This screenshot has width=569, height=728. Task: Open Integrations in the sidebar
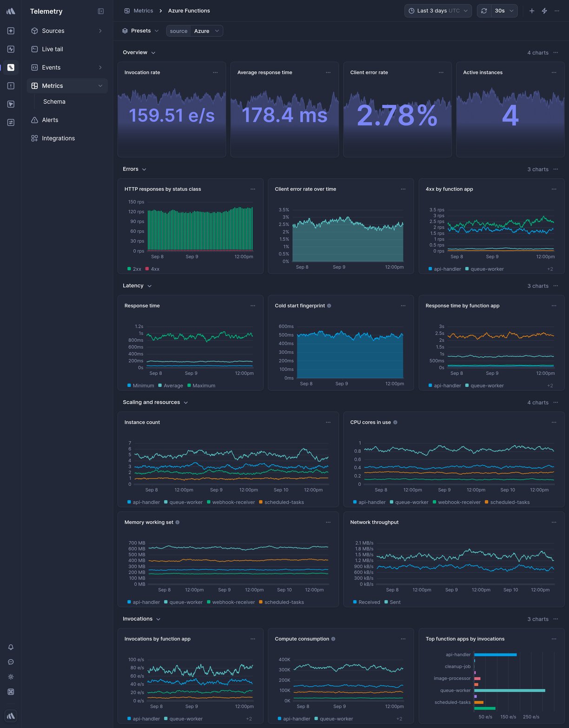click(67, 139)
